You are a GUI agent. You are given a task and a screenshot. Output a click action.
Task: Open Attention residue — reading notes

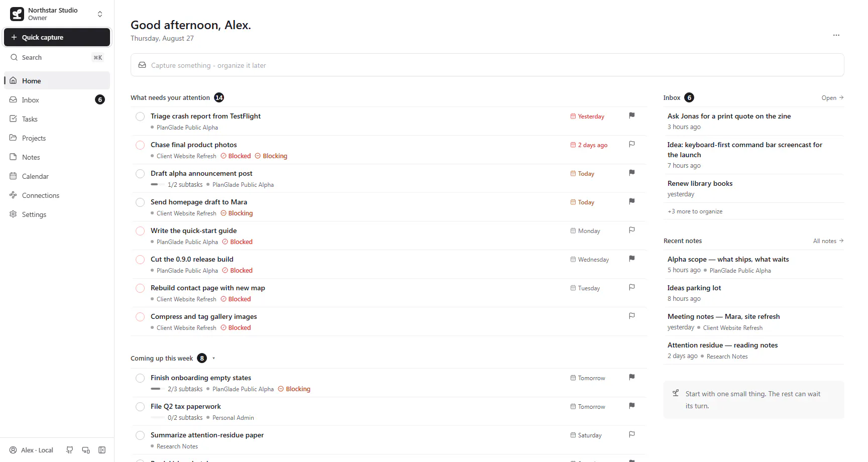(x=753, y=350)
